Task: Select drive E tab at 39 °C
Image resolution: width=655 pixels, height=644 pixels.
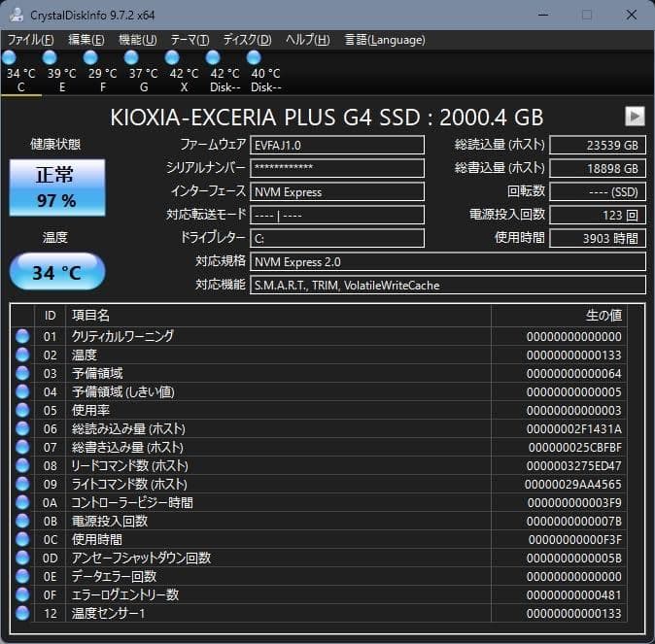Action: (x=61, y=72)
